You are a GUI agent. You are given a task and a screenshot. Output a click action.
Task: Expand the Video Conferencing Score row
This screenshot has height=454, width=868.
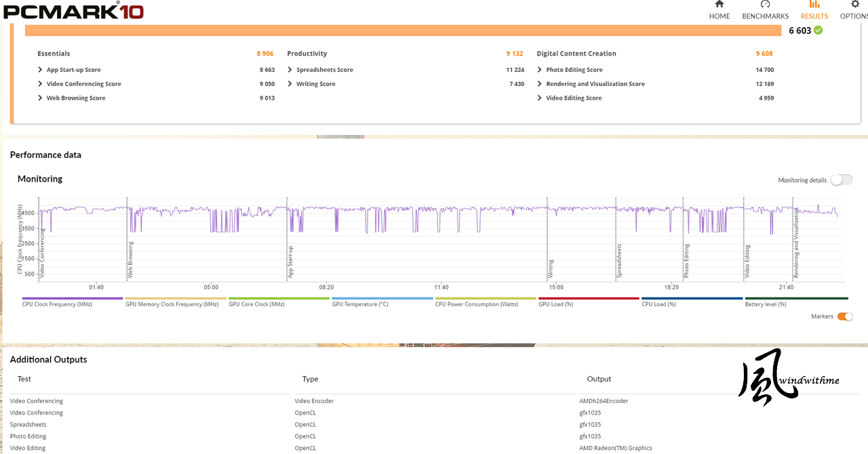tap(41, 84)
